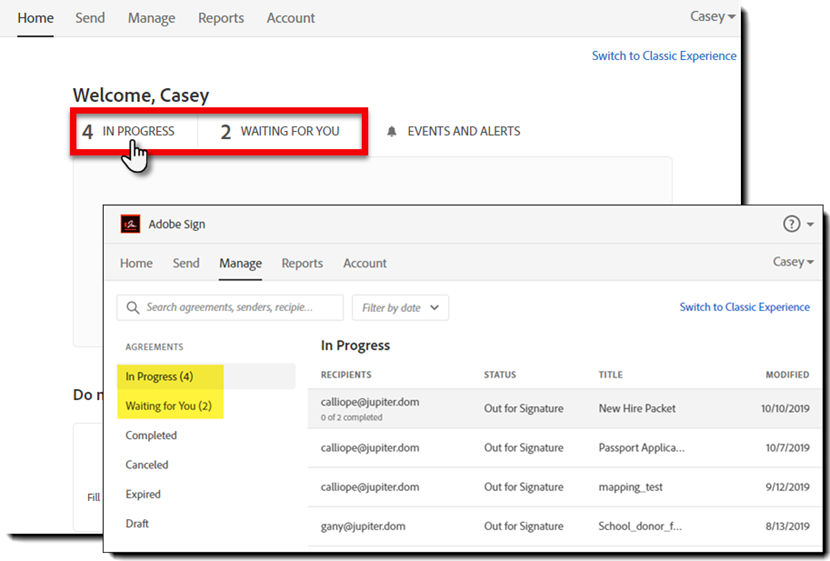Select the Home tab in back window
Screen dimensions: 830x561
[35, 18]
